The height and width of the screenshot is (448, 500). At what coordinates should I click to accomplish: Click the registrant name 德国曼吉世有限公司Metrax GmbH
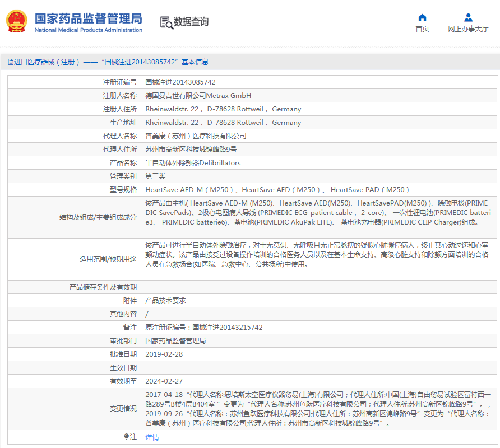[198, 96]
